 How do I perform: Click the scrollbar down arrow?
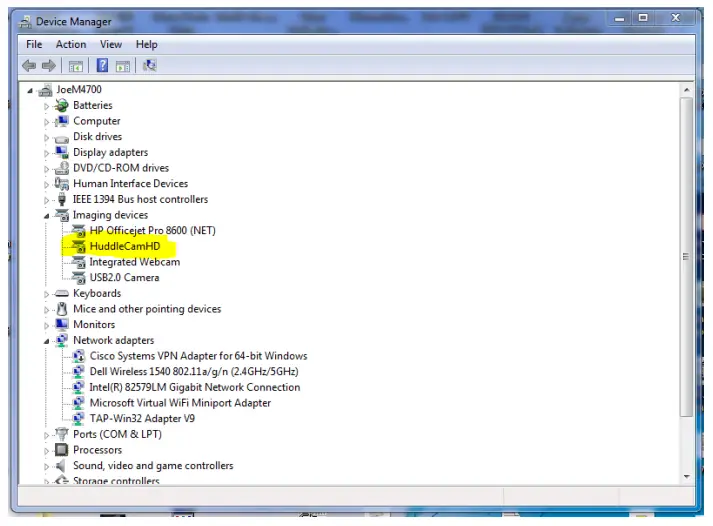687,477
